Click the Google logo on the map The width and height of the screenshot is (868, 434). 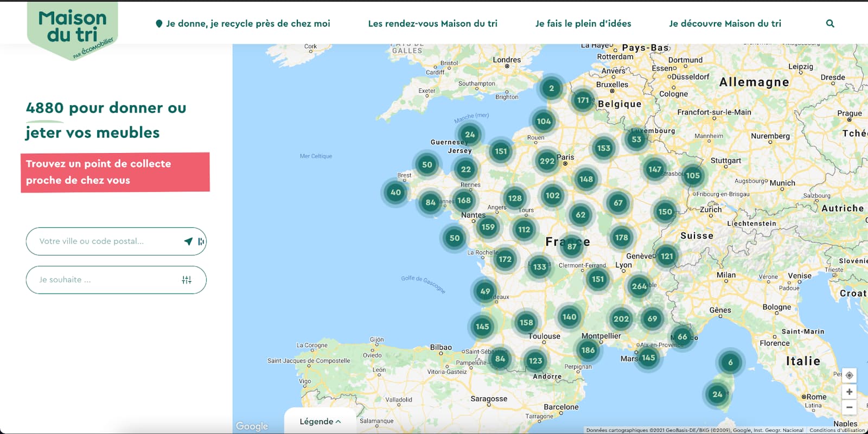click(x=252, y=426)
